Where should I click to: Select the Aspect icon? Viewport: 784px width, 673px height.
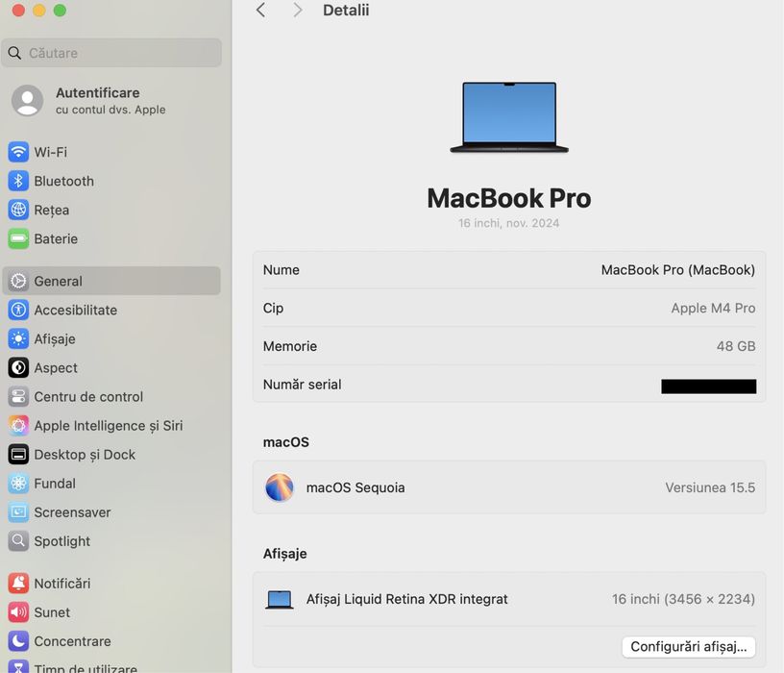click(x=18, y=368)
